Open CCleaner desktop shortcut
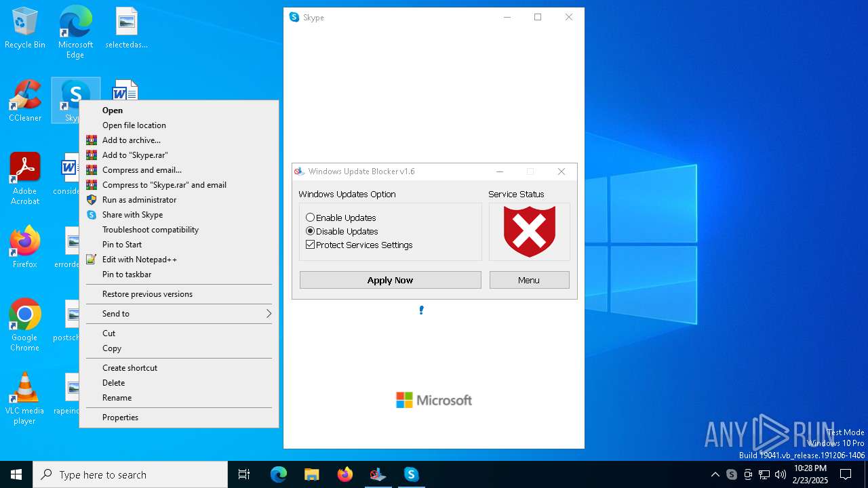Viewport: 868px width, 488px height. [x=25, y=102]
